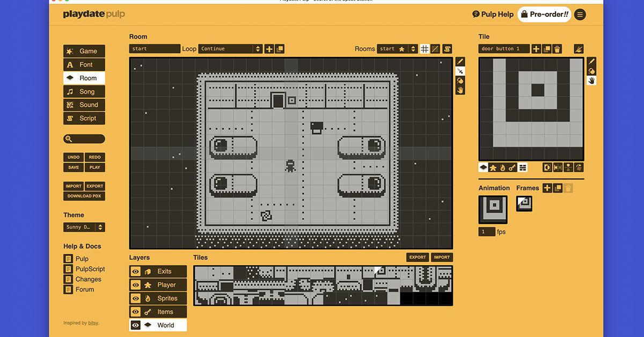The height and width of the screenshot is (337, 644).
Task: Select the room canvas pencil tool
Action: (460, 62)
